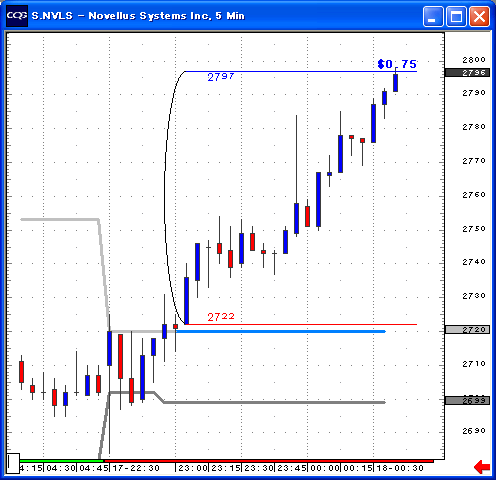Close the Novellus Systems chart window
496x480 pixels.
tap(479, 16)
